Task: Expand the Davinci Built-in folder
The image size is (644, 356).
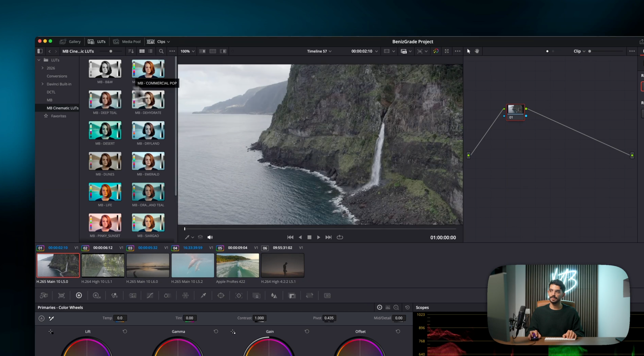Action: point(43,84)
